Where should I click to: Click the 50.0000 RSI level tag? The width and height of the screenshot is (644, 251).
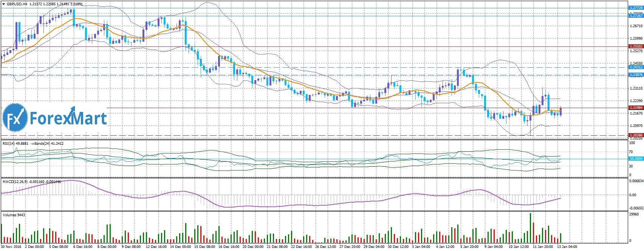[636, 159]
